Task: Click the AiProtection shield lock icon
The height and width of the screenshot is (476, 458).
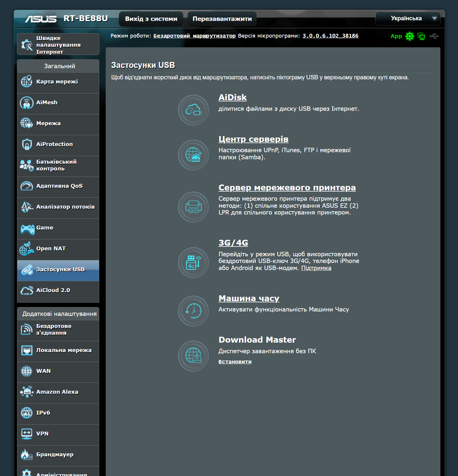Action: click(x=27, y=144)
